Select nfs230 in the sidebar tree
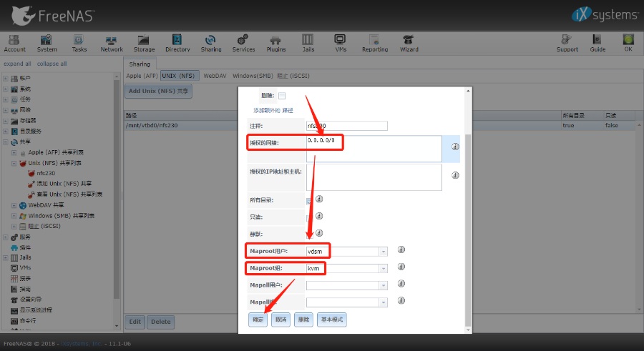 pos(46,173)
